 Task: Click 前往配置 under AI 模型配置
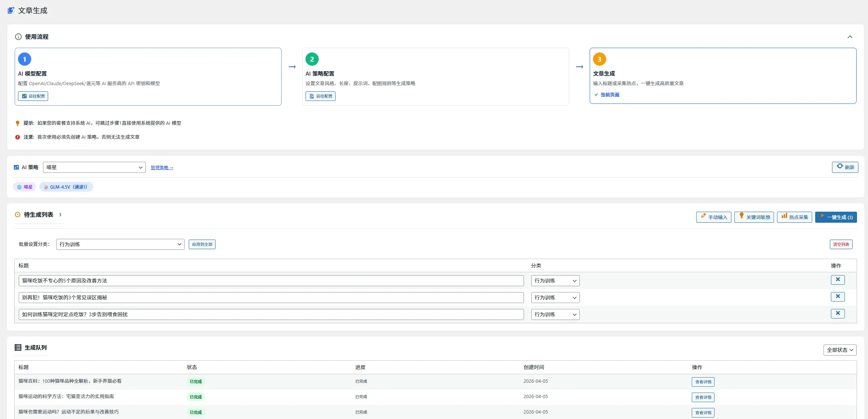pos(33,96)
